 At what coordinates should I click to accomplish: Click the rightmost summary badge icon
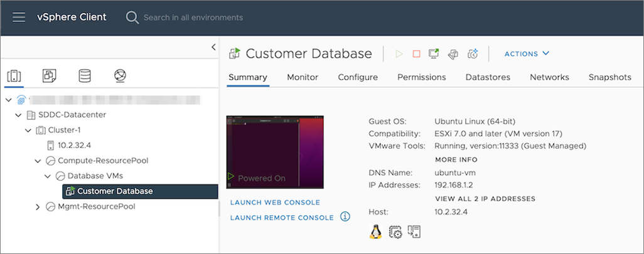[x=414, y=231]
